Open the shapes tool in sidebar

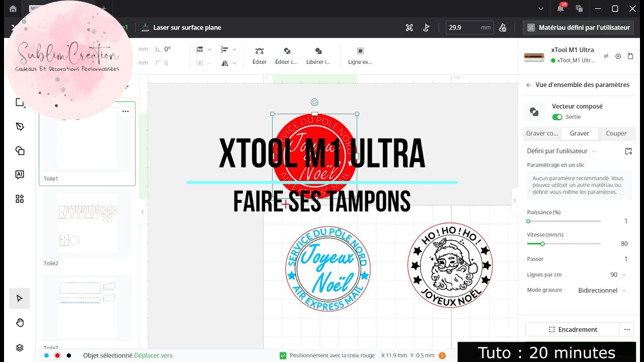pyautogui.click(x=20, y=151)
